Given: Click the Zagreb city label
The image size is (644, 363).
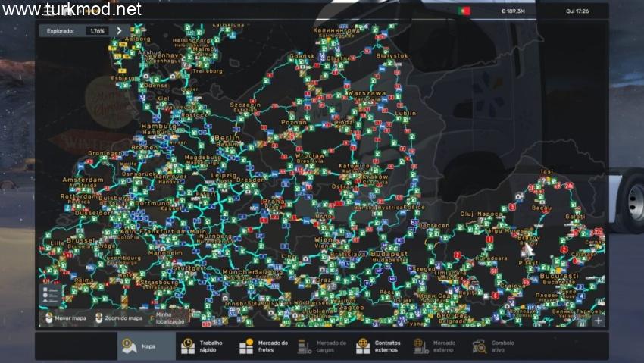Looking at the screenshot, I should (352, 308).
